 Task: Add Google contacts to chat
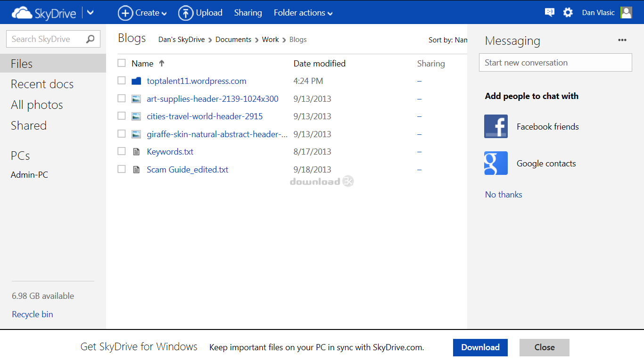click(546, 164)
